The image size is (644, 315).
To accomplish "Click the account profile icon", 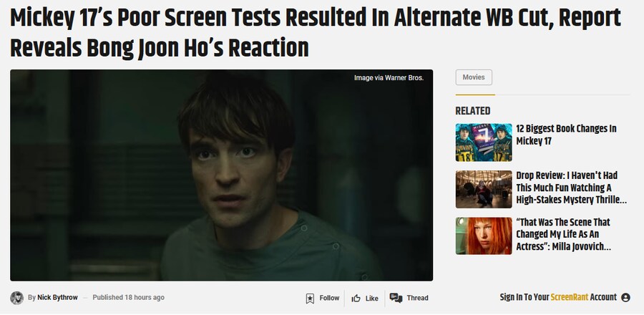I will 625,297.
